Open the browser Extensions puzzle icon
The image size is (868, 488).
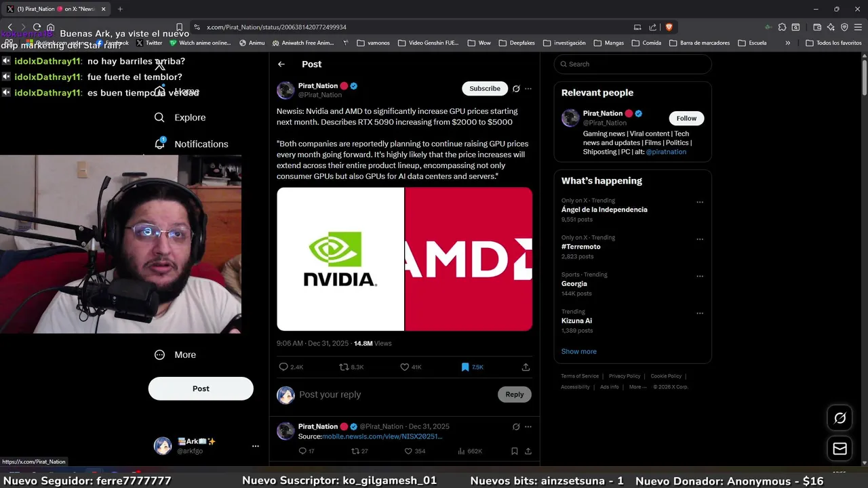click(782, 27)
